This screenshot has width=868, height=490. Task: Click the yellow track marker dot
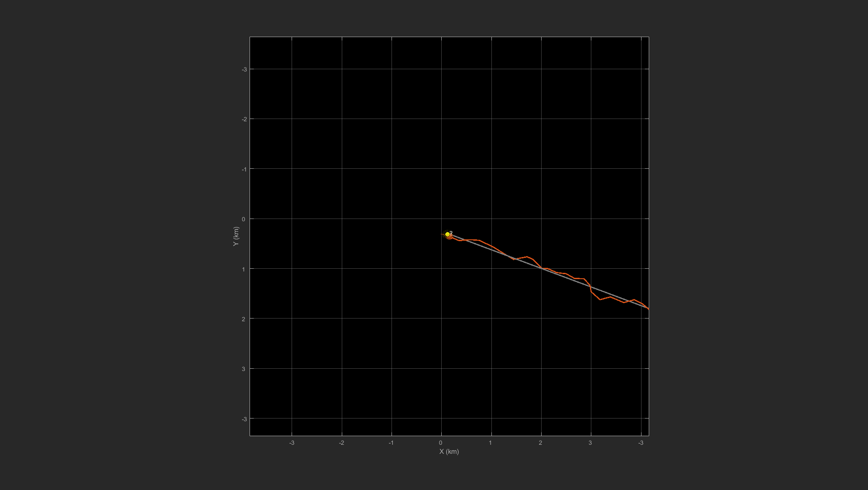448,234
